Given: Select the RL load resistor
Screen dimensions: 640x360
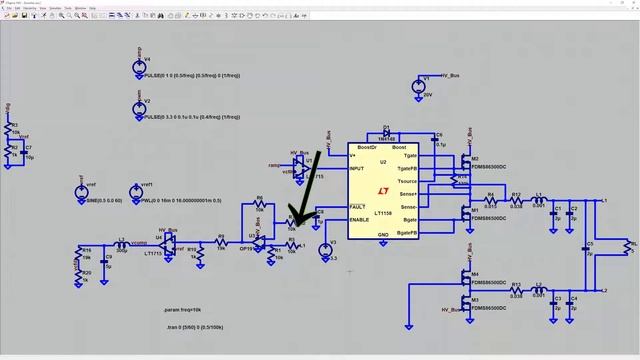Looking at the screenshot, I should click(x=627, y=247).
